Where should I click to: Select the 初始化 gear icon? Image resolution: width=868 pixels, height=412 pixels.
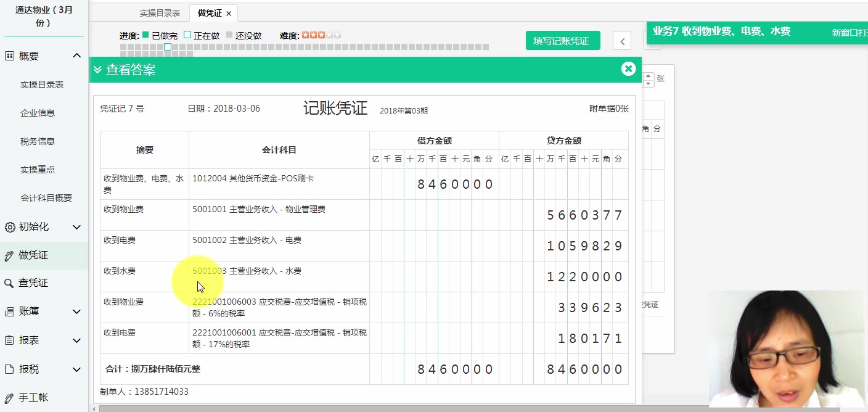pyautogui.click(x=10, y=226)
